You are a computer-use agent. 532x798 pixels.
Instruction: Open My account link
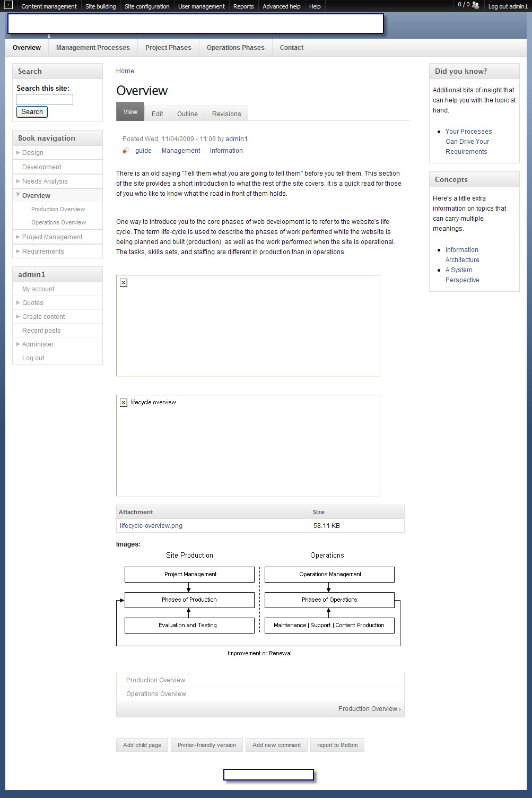pyautogui.click(x=38, y=289)
